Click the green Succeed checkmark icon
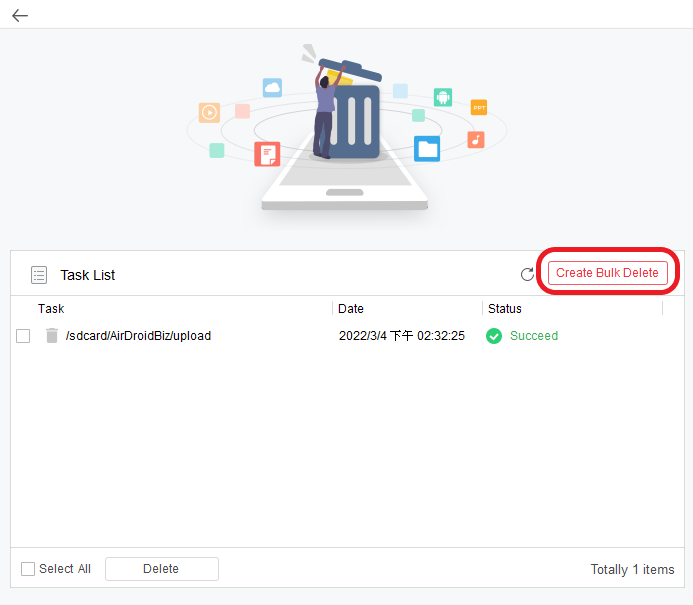 click(494, 336)
